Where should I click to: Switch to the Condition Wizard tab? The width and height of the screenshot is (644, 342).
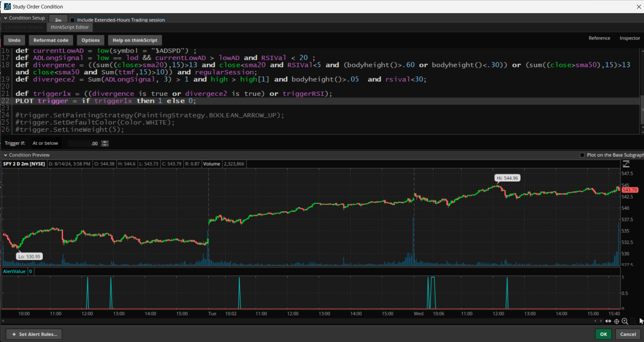[x=24, y=27]
